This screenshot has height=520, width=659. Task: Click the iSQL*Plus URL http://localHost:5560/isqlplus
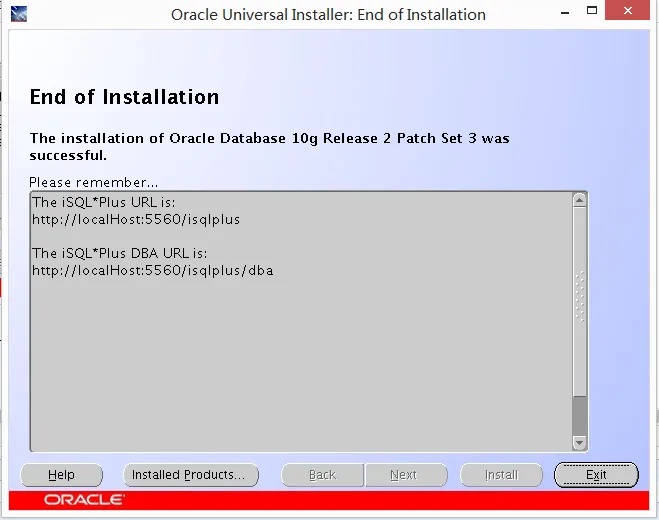coord(136,219)
